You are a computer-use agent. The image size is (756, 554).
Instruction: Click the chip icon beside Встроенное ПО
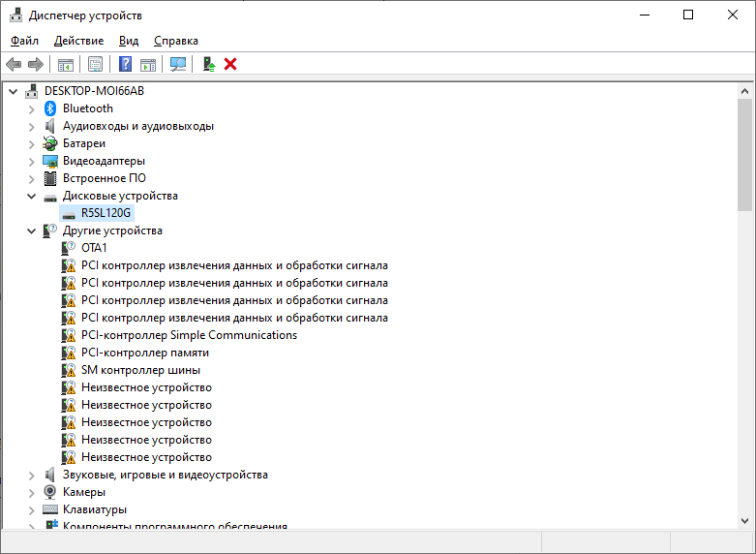(50, 178)
